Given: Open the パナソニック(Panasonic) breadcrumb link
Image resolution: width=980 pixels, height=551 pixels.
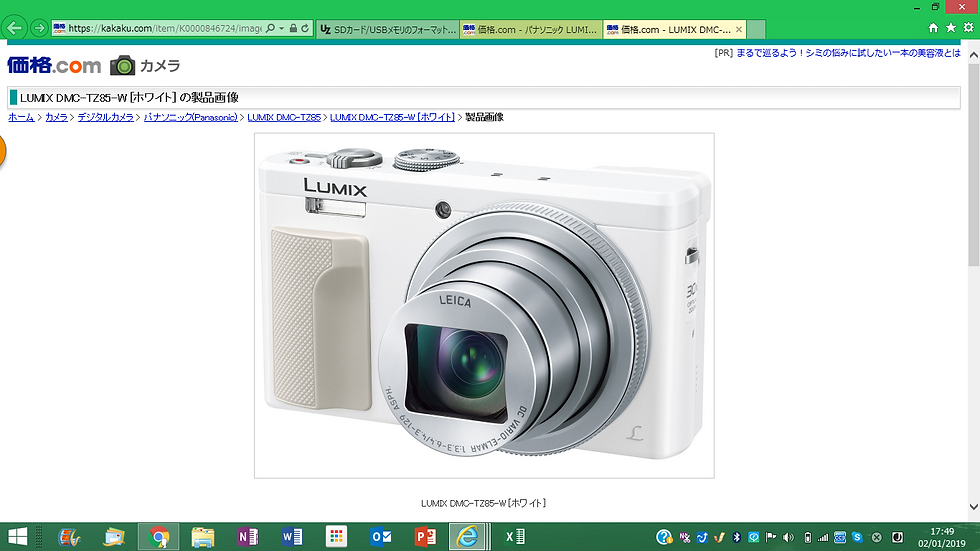Looking at the screenshot, I should pos(191,117).
